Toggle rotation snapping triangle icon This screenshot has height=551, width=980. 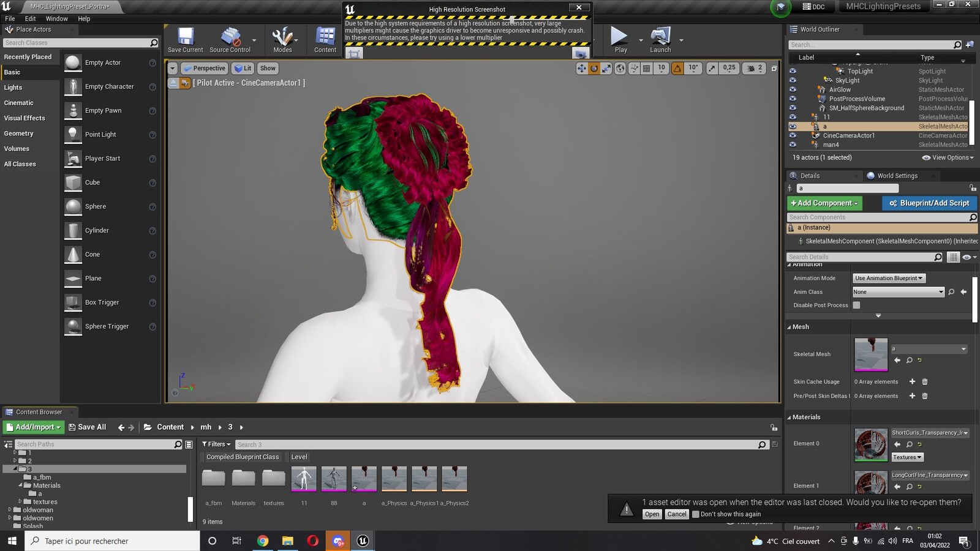[x=677, y=69]
